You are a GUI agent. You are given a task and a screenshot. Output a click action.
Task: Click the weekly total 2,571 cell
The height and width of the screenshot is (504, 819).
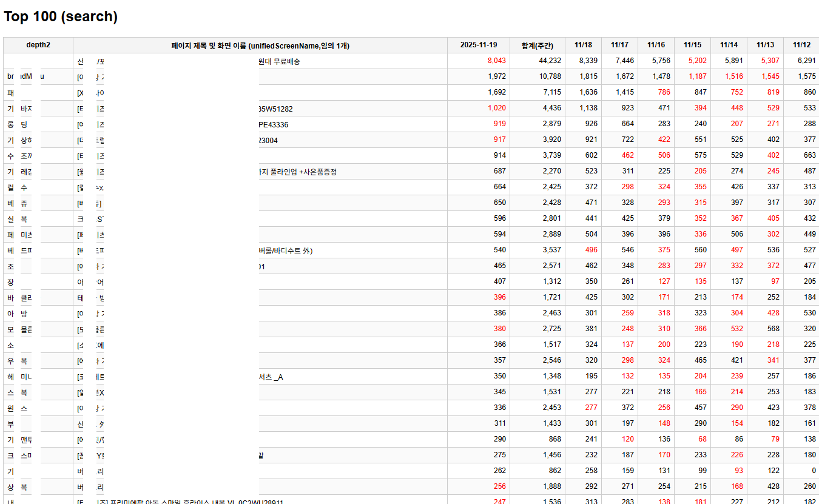tap(538, 266)
